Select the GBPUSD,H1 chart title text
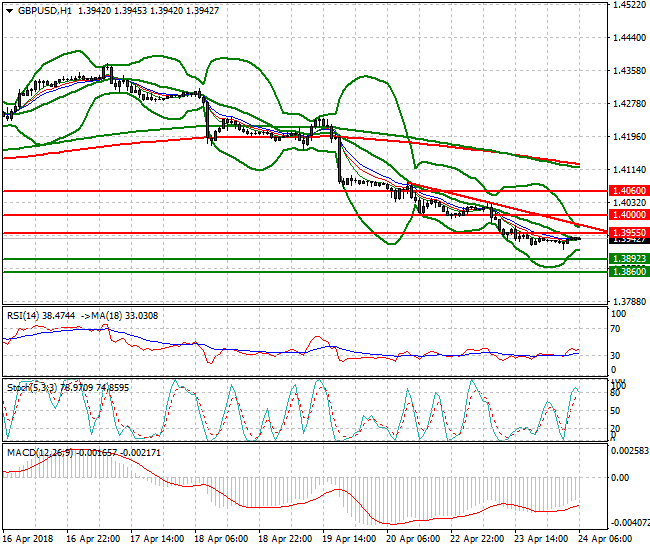The image size is (650, 550). pyautogui.click(x=45, y=11)
